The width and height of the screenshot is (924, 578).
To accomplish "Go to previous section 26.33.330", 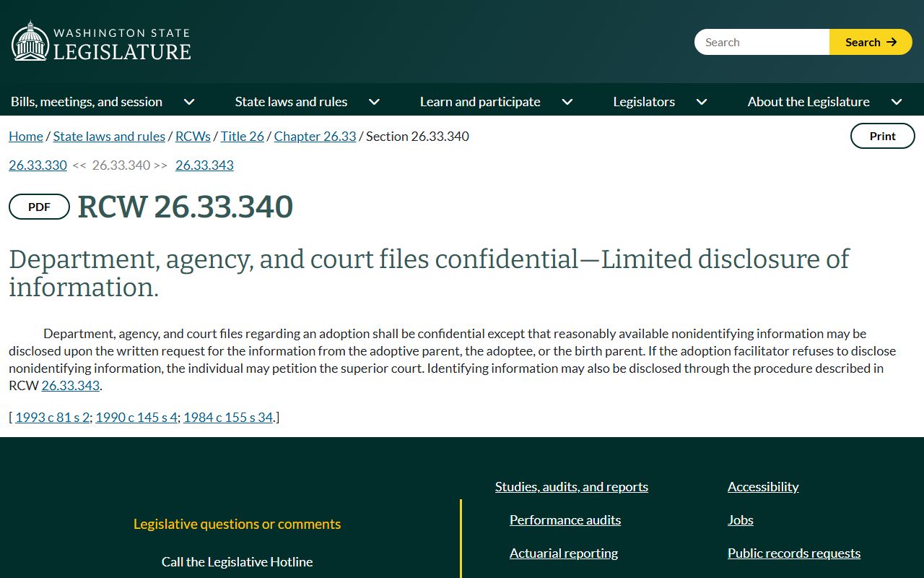I will coord(38,165).
